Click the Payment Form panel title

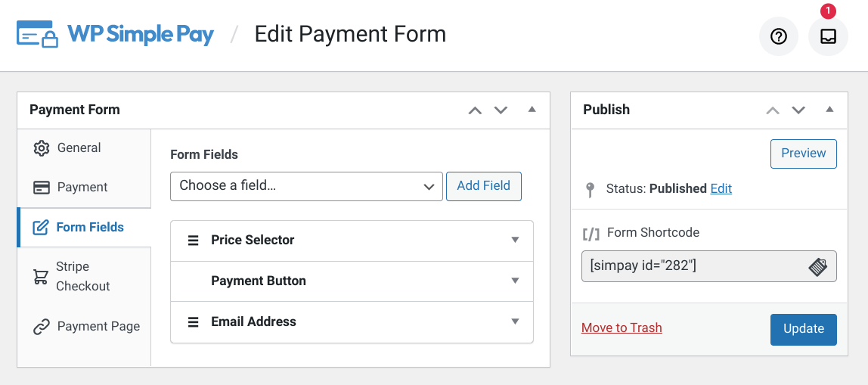coord(75,110)
